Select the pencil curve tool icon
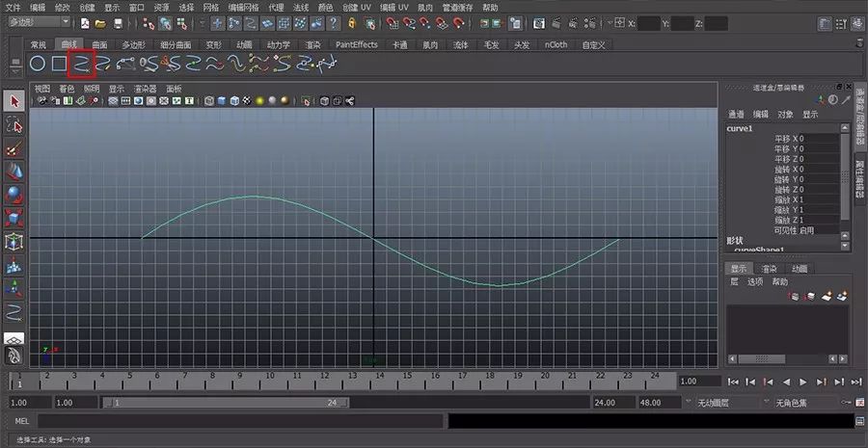This screenshot has height=448, width=868. click(x=103, y=65)
